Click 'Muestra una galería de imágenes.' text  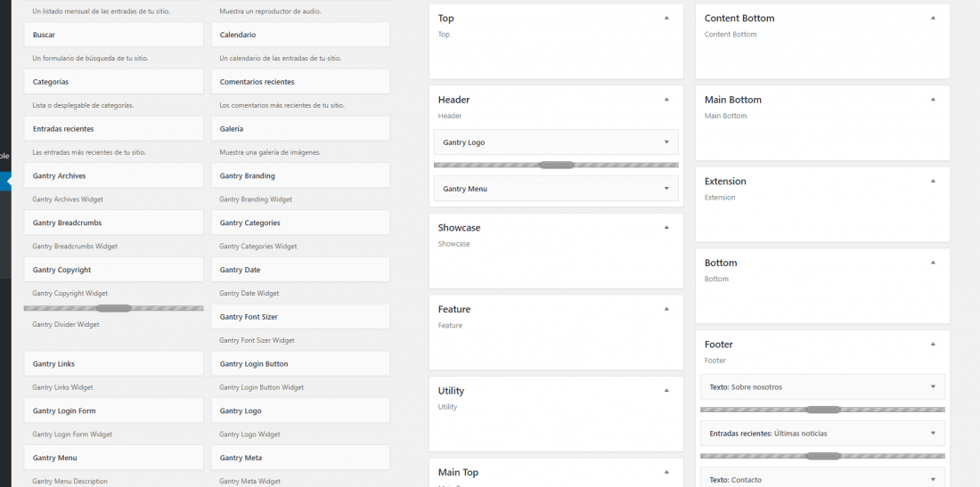click(270, 152)
